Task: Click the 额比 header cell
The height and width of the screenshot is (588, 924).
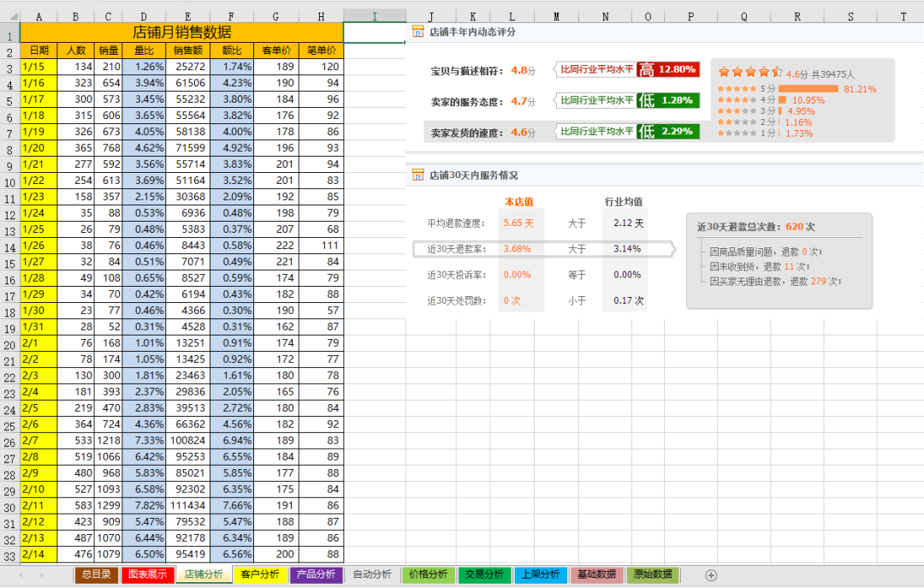Action: tap(231, 50)
